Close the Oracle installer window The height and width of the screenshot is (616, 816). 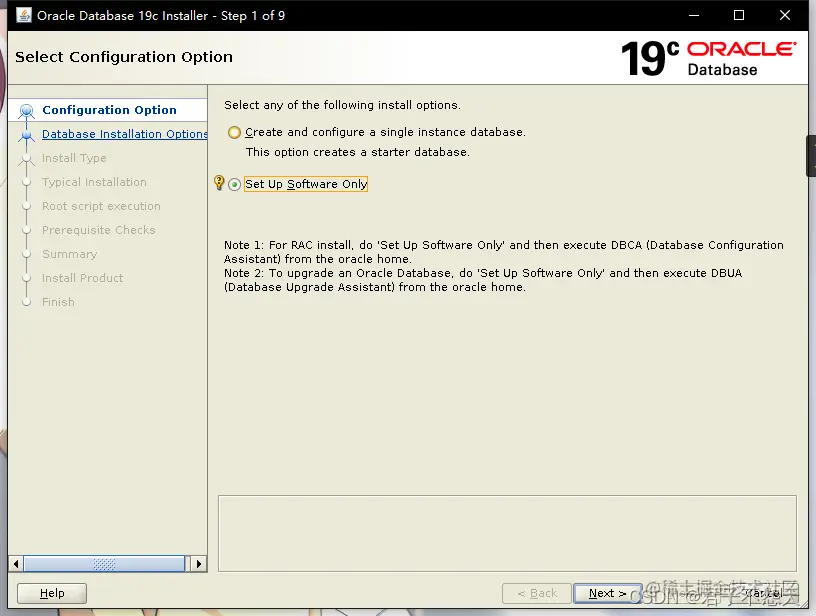coord(785,15)
